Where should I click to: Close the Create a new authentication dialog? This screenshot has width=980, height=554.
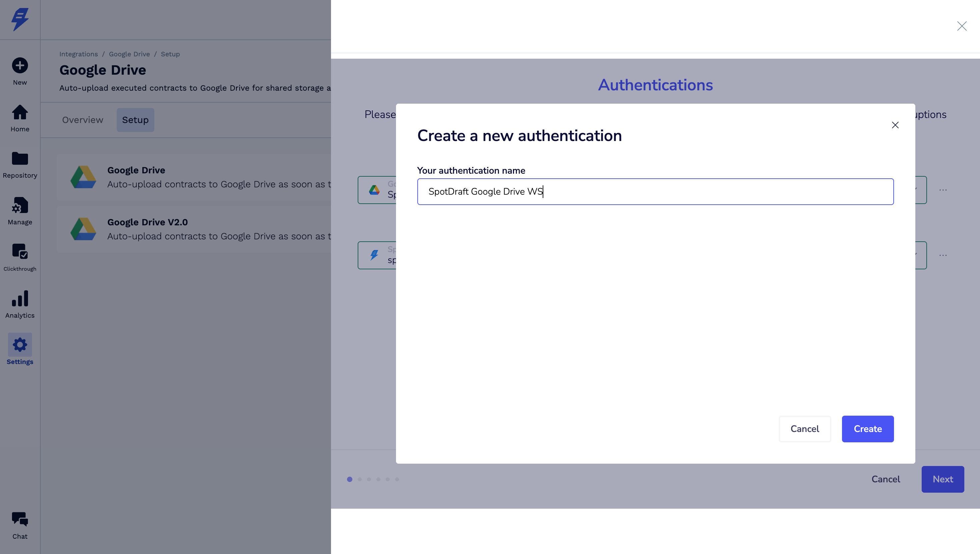tap(895, 125)
